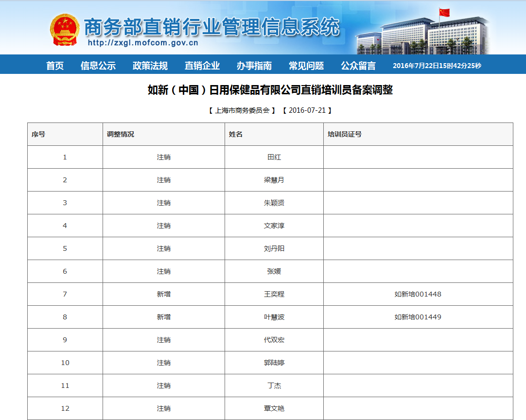Click sequence number 7 cell
The image size is (526, 420).
coord(65,294)
